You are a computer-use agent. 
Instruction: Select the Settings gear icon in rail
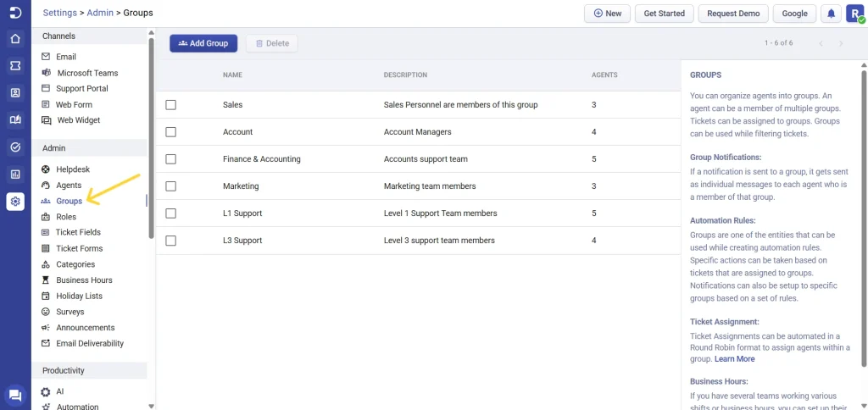(x=15, y=202)
